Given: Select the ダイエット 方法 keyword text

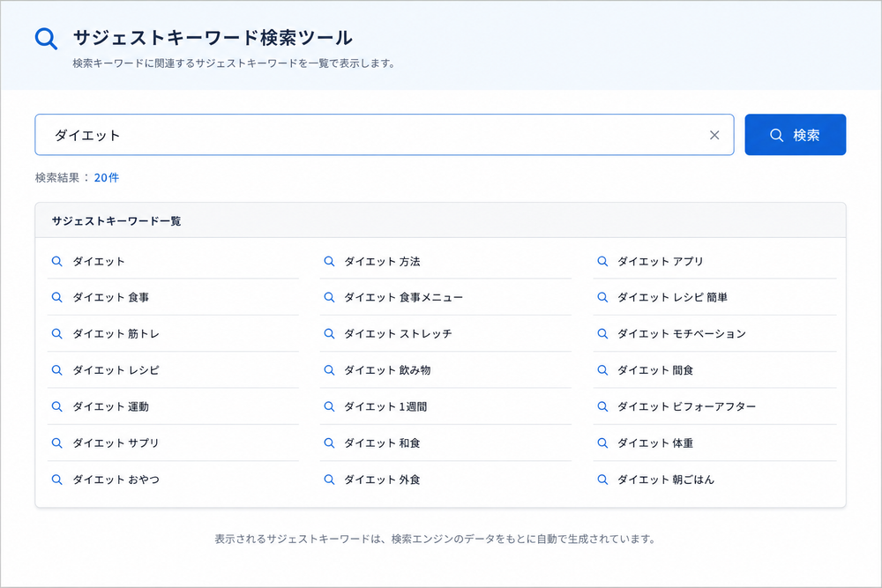Looking at the screenshot, I should click(383, 262).
